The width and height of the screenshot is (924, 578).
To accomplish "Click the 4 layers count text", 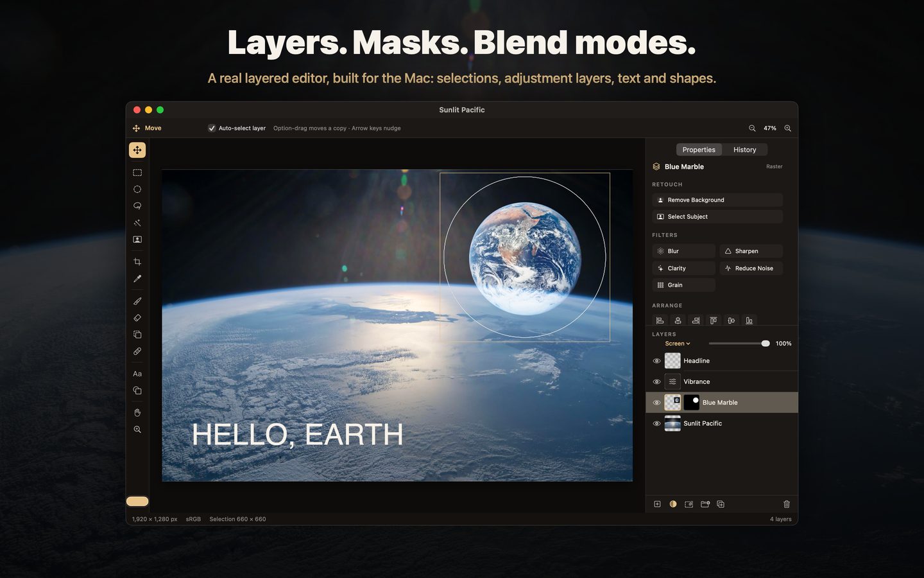I will point(781,519).
